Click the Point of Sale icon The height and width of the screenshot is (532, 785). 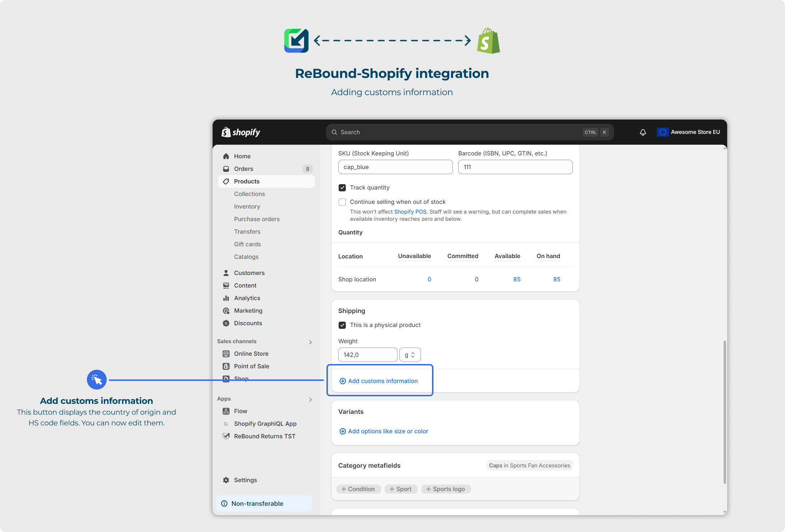(226, 366)
